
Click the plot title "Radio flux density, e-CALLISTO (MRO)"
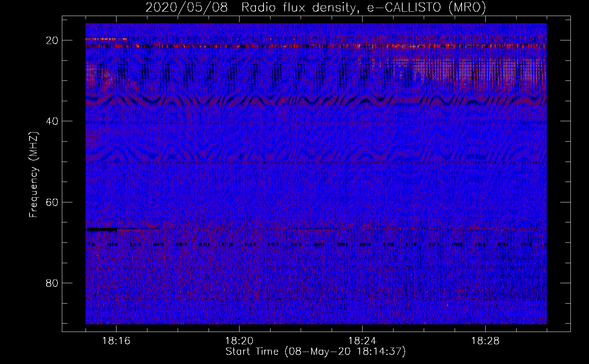pyautogui.click(x=363, y=8)
